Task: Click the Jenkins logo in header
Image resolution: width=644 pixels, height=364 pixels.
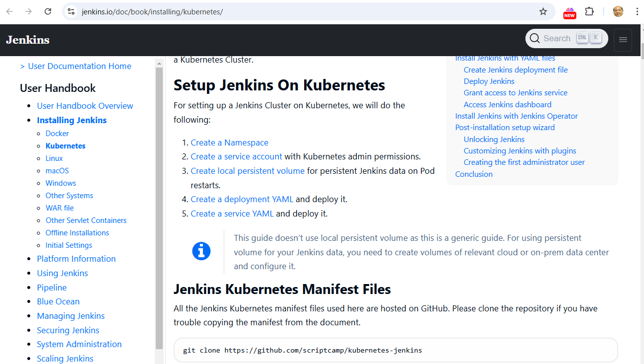Action: point(28,40)
